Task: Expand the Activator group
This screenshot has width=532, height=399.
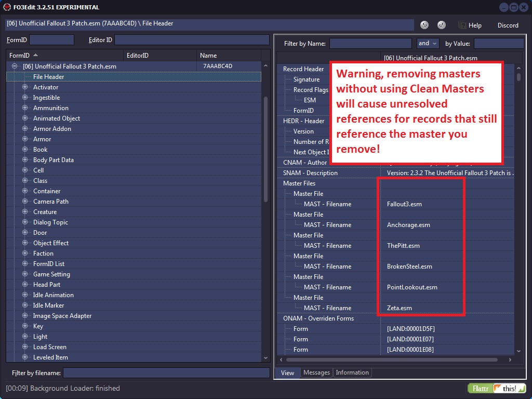Action: [x=25, y=87]
